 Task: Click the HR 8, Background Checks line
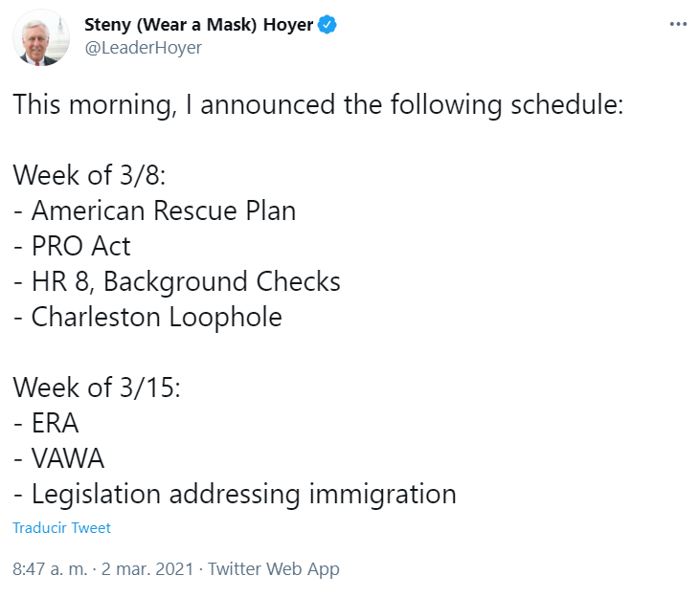(x=177, y=282)
